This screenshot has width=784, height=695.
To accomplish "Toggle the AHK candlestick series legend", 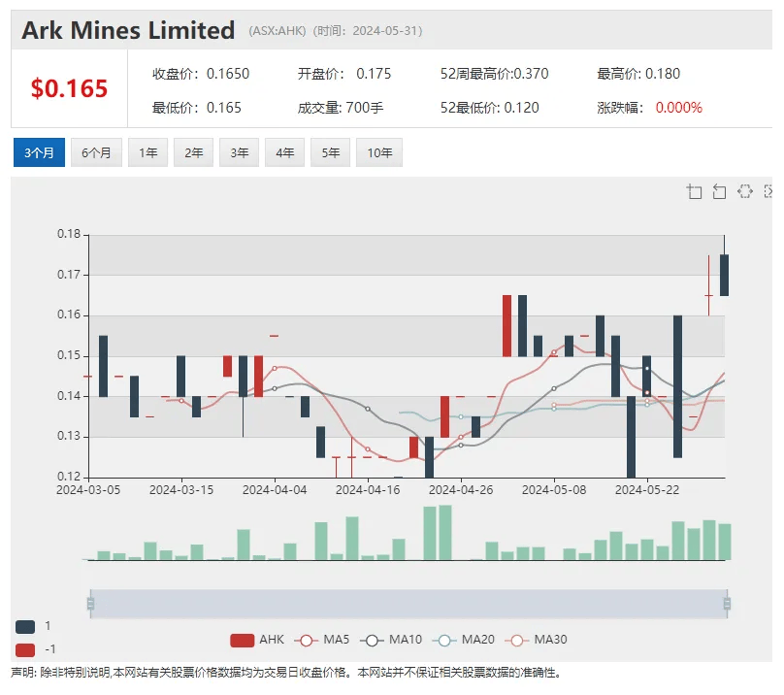I will point(257,640).
